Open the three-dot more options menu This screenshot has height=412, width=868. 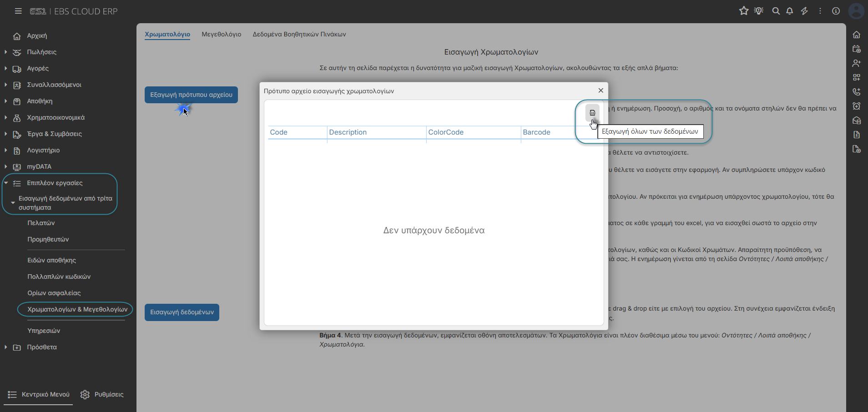click(820, 11)
